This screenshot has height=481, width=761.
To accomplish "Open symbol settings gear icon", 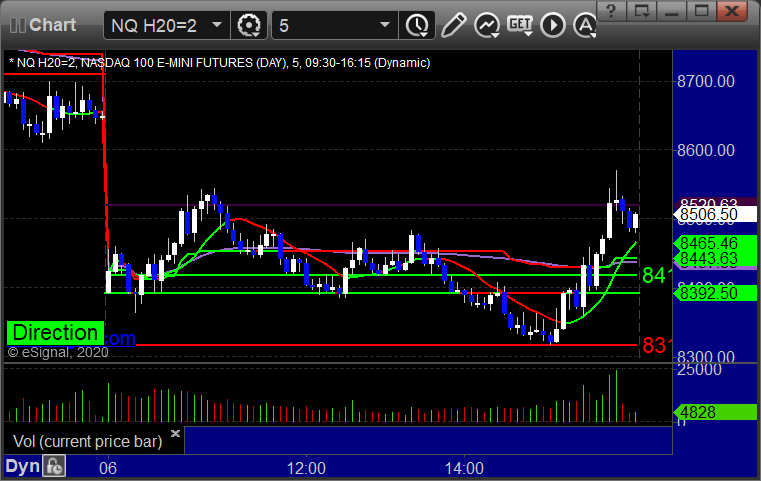I will [249, 24].
